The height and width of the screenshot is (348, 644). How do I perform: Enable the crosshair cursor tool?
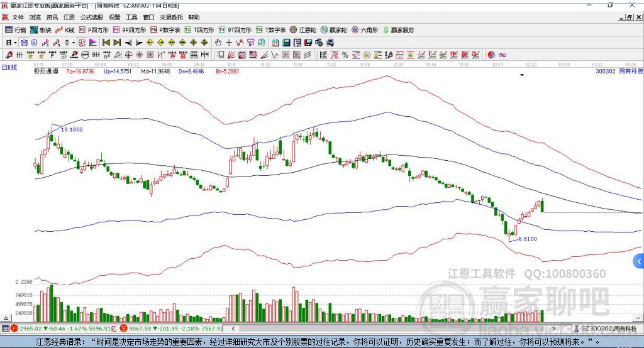coord(229,43)
